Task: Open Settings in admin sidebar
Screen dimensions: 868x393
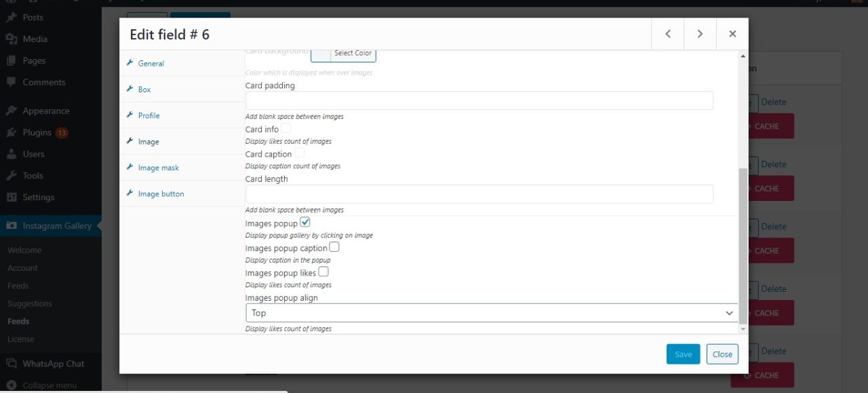Action: [x=38, y=197]
